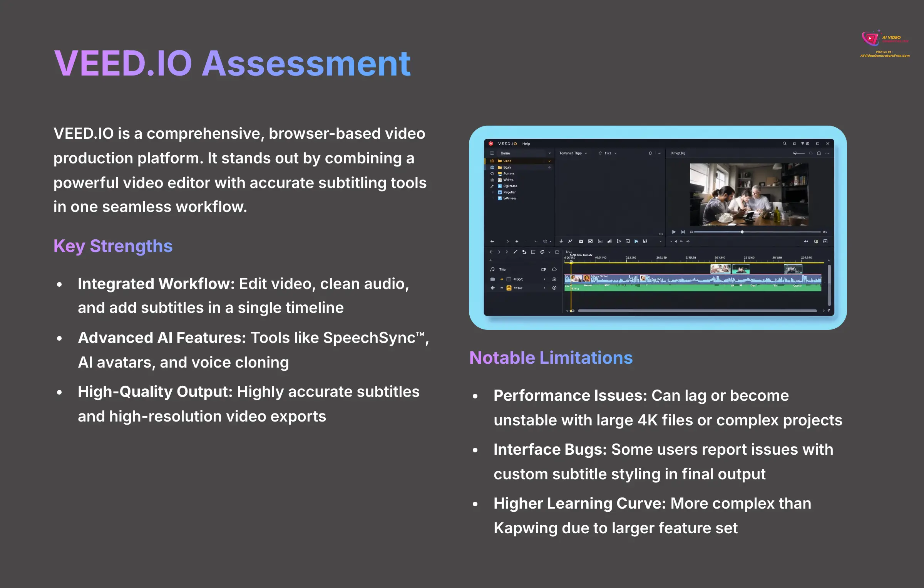This screenshot has height=588, width=924.
Task: Expand the chevron at the middle toolbar's right end
Action: (661, 242)
